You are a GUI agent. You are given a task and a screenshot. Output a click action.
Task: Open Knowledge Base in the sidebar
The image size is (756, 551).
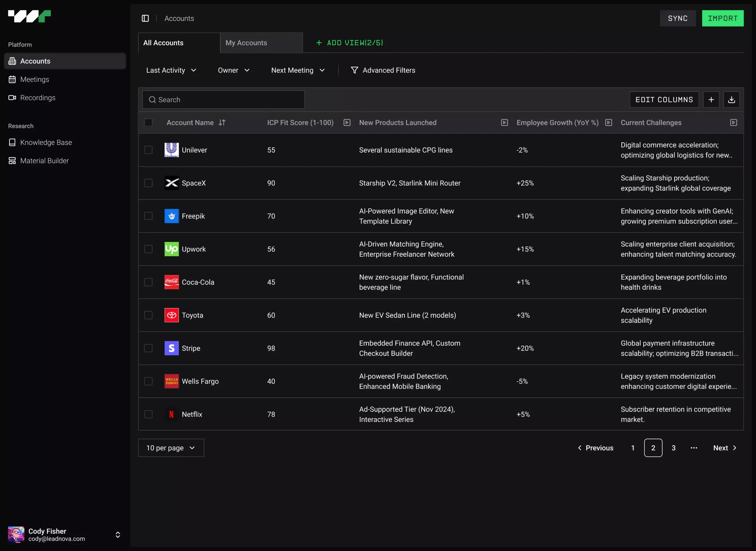(x=65, y=142)
